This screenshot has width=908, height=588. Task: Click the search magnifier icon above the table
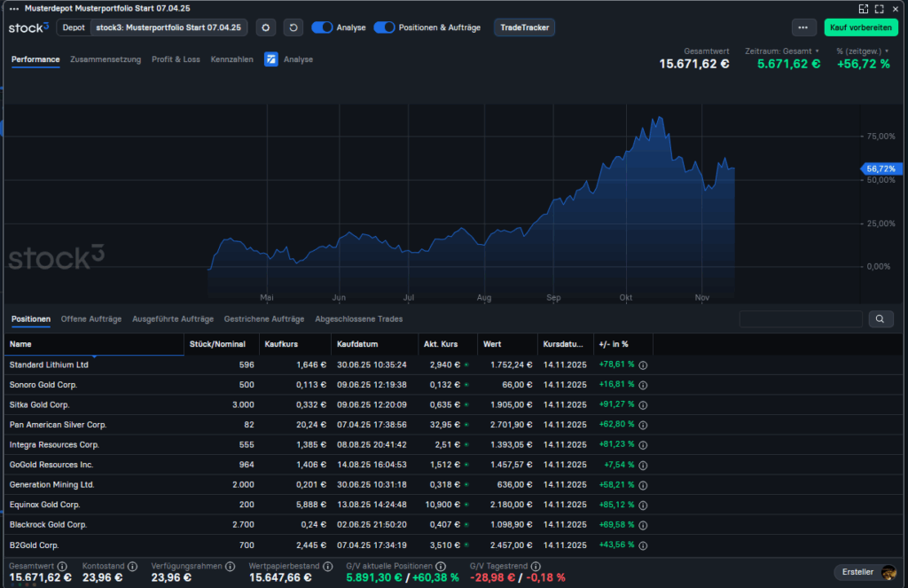pos(881,319)
